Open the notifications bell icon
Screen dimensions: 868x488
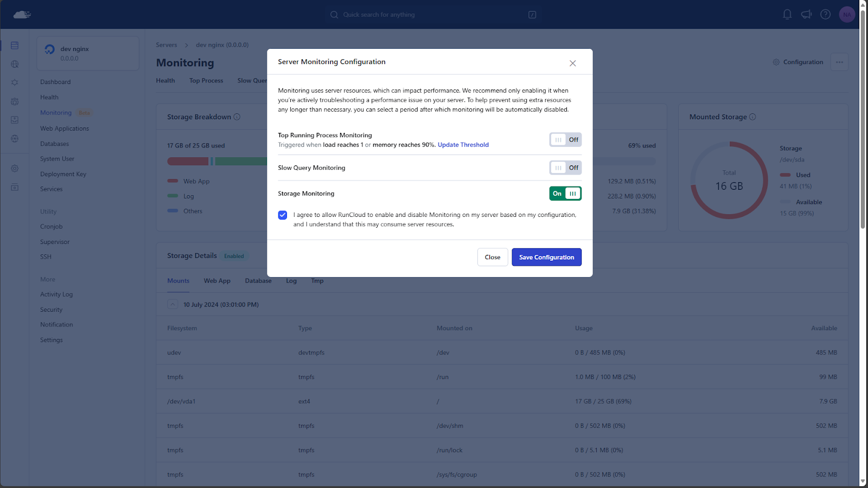click(787, 15)
